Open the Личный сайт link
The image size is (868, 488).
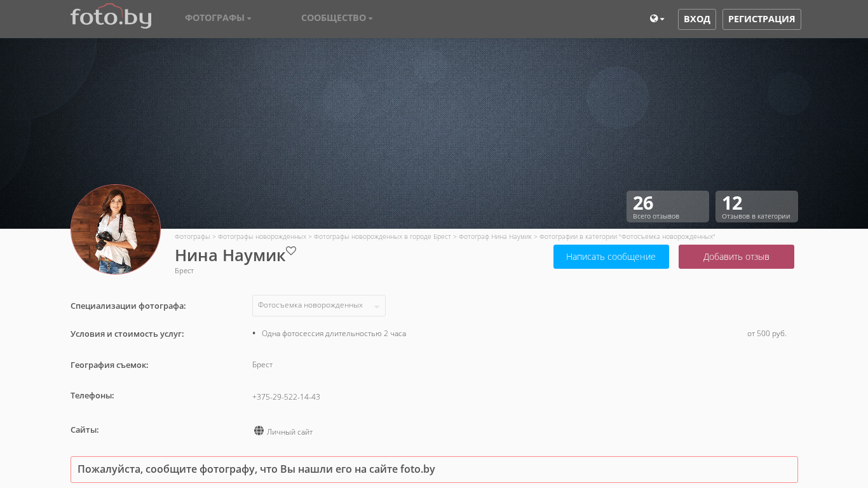point(290,432)
